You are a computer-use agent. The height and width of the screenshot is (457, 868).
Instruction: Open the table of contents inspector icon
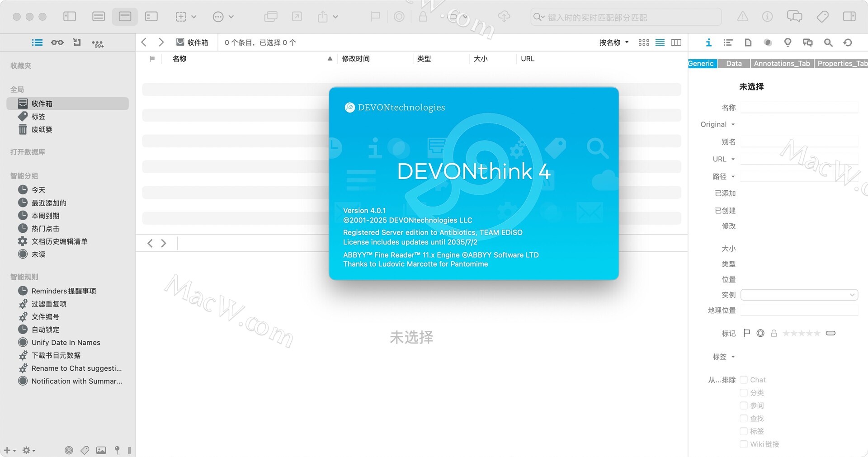(x=728, y=42)
